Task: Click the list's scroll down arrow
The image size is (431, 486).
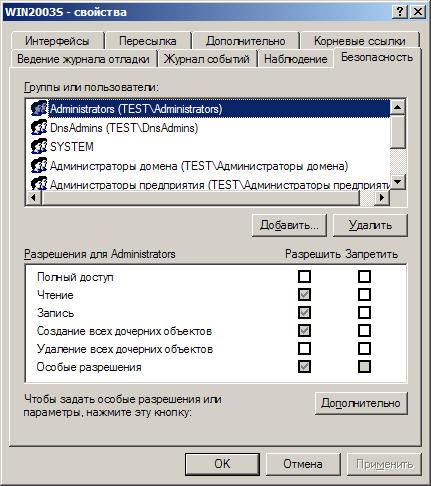Action: coord(397,182)
